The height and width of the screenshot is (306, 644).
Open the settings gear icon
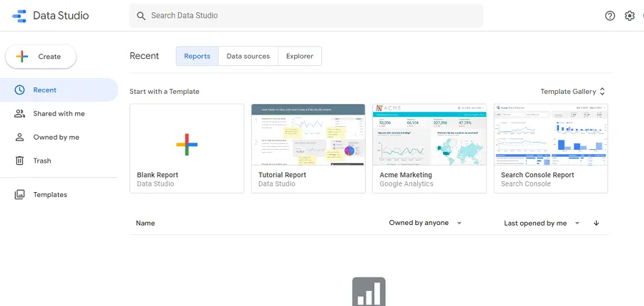point(630,16)
